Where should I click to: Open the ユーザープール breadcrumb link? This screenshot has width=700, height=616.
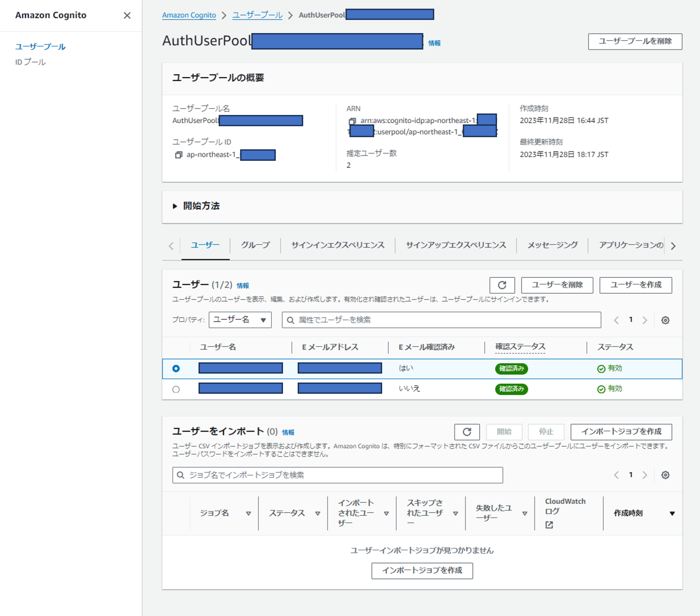[257, 15]
